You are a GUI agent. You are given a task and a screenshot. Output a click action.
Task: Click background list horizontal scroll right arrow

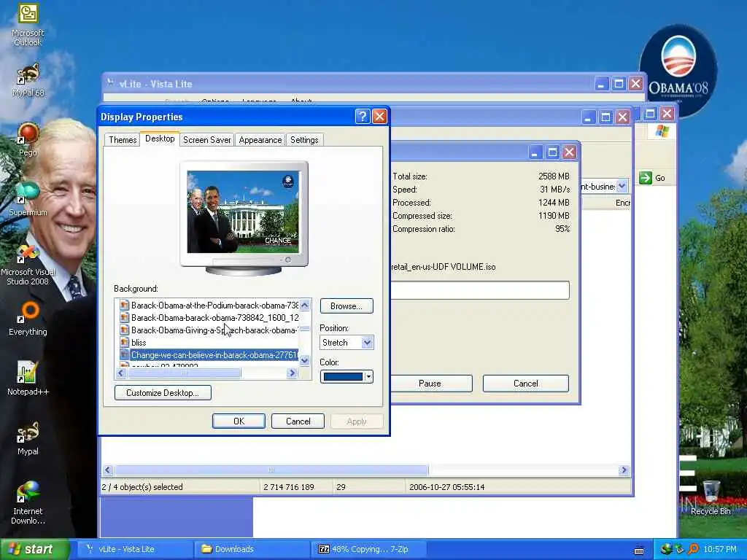point(293,373)
